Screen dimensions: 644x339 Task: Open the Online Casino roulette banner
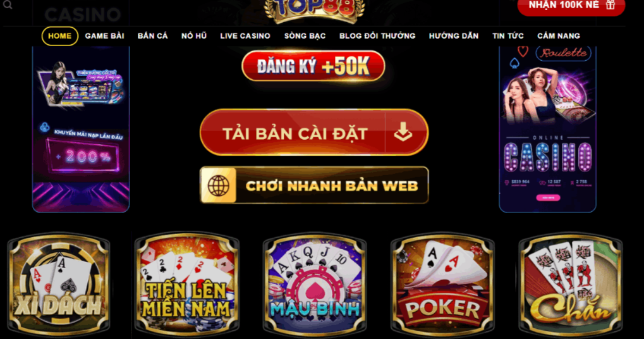(547, 130)
